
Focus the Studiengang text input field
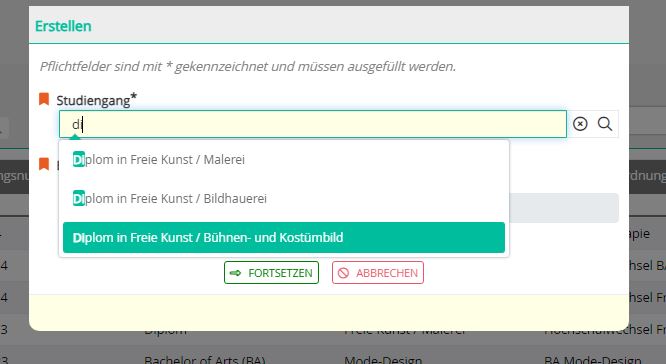313,124
